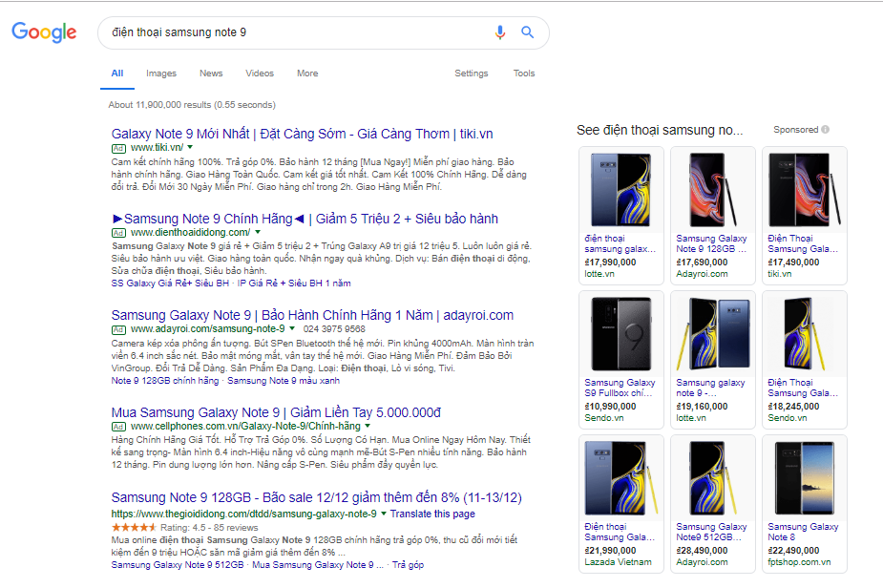Switch to the Images tab

pos(161,73)
